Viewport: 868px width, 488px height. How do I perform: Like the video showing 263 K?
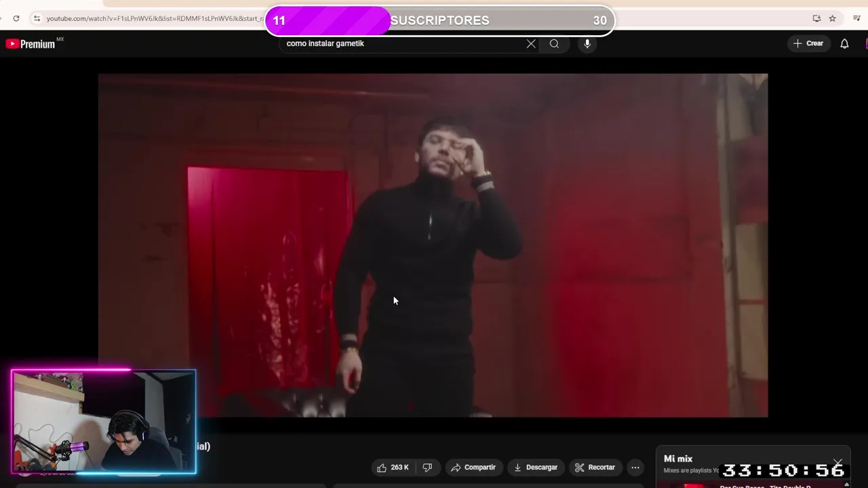tap(393, 467)
